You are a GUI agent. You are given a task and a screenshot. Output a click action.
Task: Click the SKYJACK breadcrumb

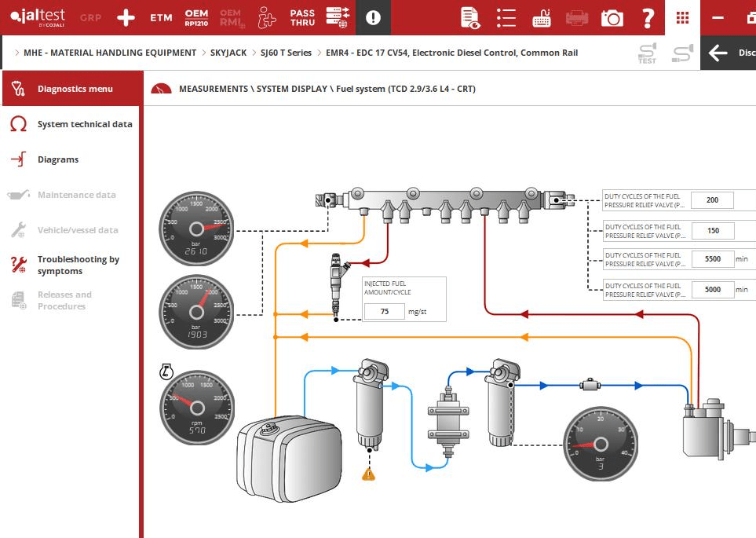pos(228,53)
